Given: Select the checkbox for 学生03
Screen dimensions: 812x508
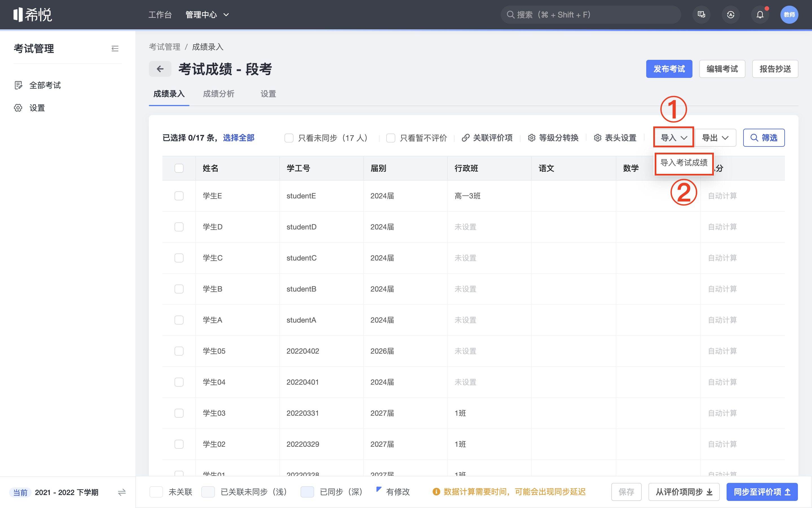Looking at the screenshot, I should pos(179,413).
